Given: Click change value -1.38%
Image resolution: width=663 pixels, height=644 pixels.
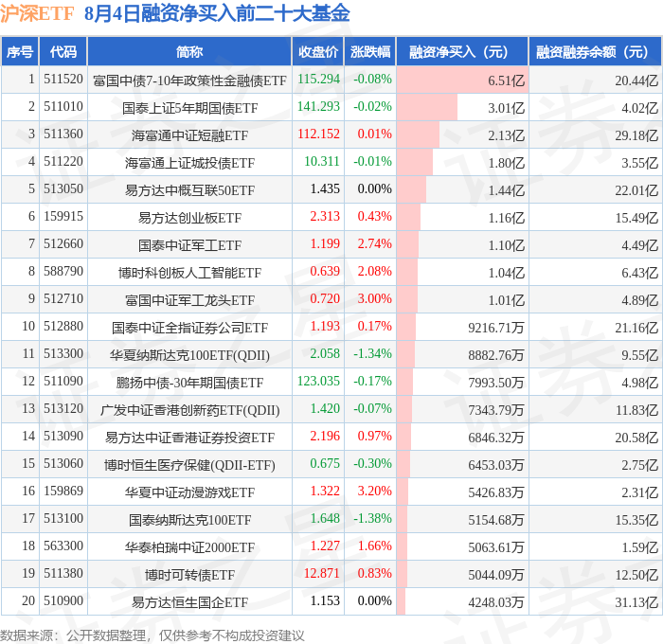Looking at the screenshot, I should tap(372, 519).
